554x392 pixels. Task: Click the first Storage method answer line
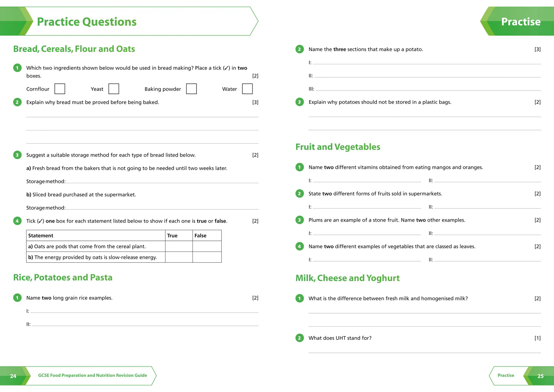point(163,182)
